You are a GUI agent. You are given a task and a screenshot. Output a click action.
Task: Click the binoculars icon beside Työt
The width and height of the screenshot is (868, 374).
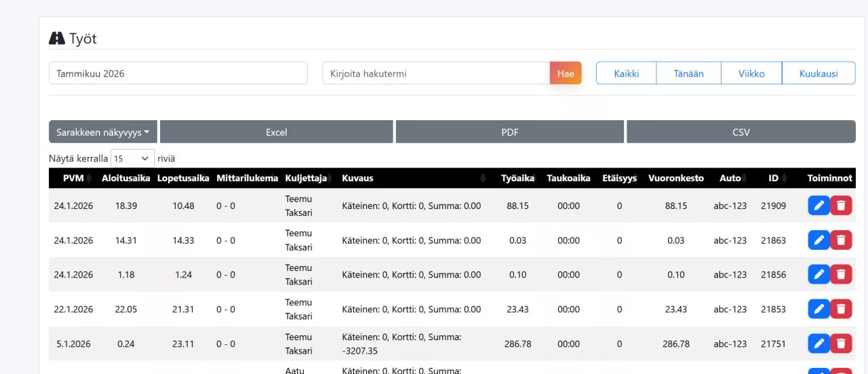(x=57, y=39)
